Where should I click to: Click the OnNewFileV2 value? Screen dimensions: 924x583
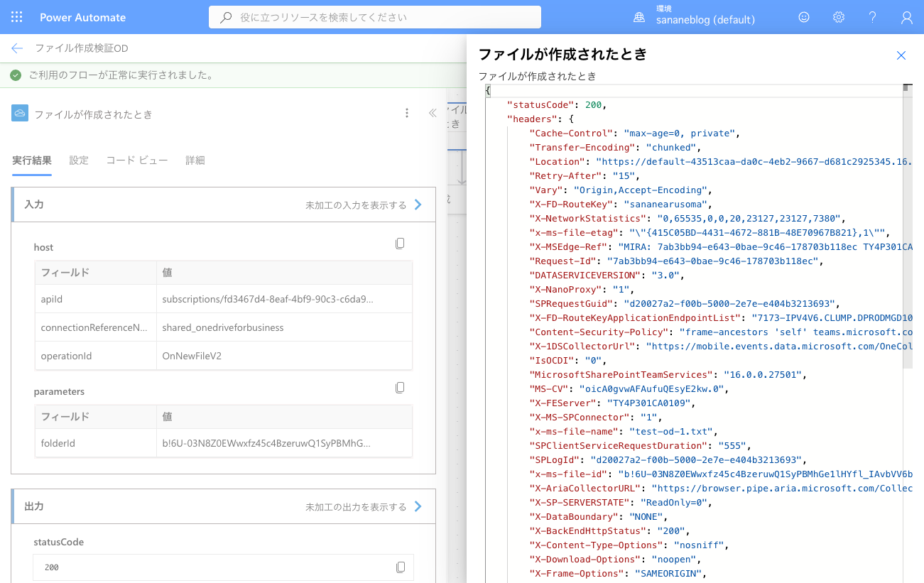192,356
